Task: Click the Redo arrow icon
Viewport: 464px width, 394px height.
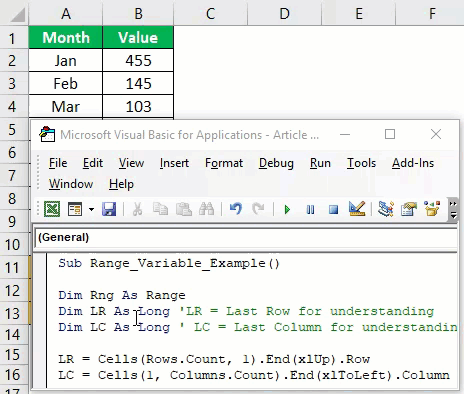Action: tap(258, 209)
